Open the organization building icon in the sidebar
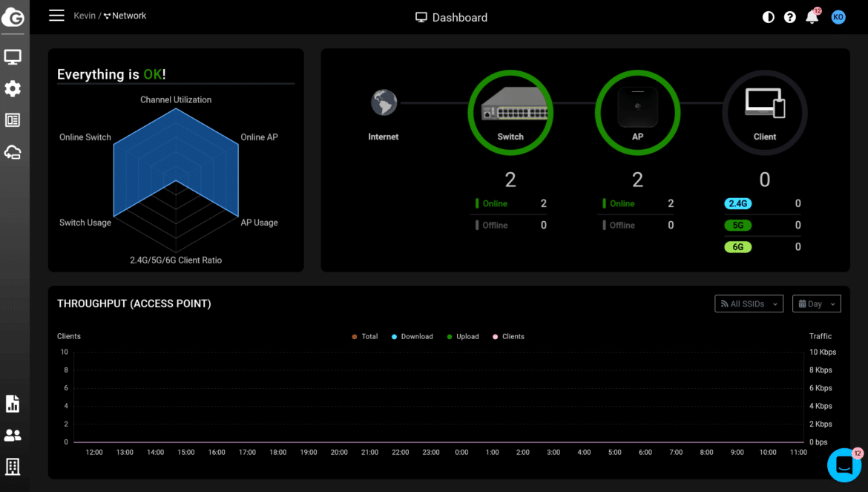This screenshot has width=868, height=492. tap(13, 467)
